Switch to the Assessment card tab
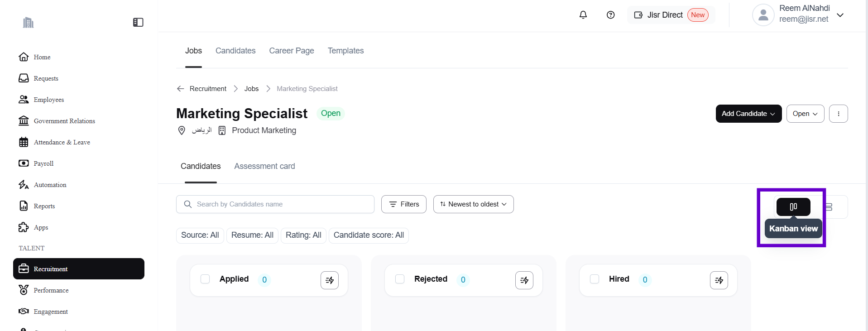 click(264, 166)
